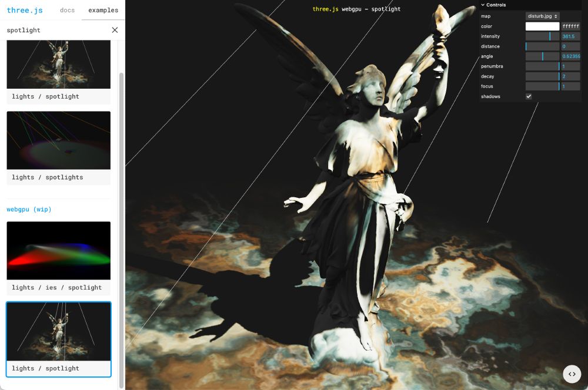Click the spotlight search input field
The width and height of the screenshot is (588, 390).
(56, 30)
